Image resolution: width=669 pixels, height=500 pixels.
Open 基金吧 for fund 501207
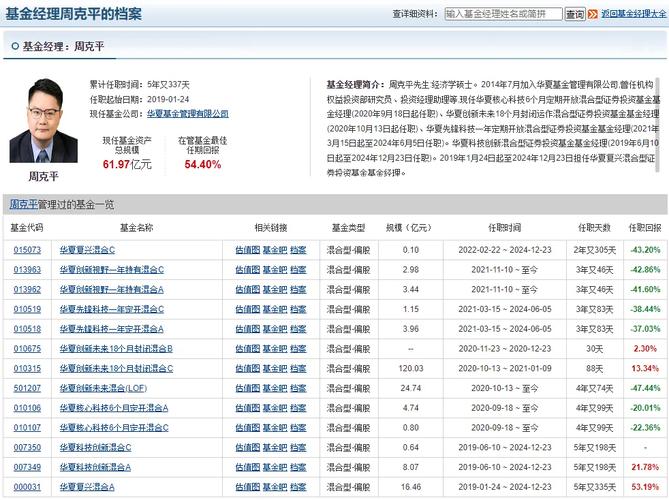[x=275, y=388]
